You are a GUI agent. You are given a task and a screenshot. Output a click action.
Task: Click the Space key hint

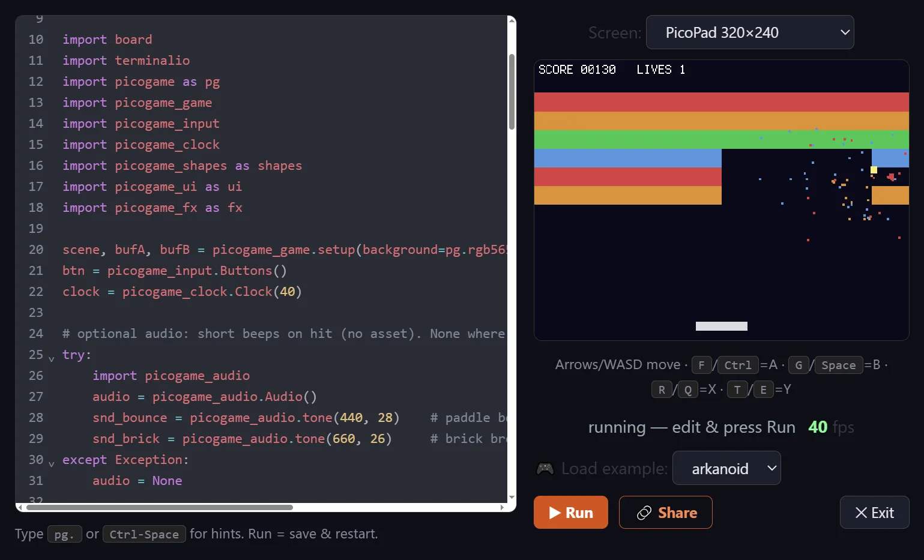tap(838, 365)
